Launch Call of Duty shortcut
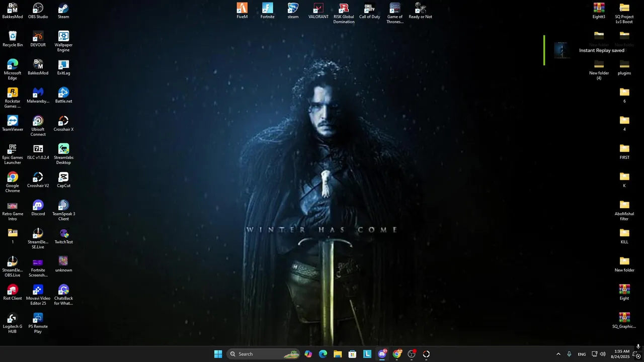The image size is (644, 362). [x=369, y=11]
